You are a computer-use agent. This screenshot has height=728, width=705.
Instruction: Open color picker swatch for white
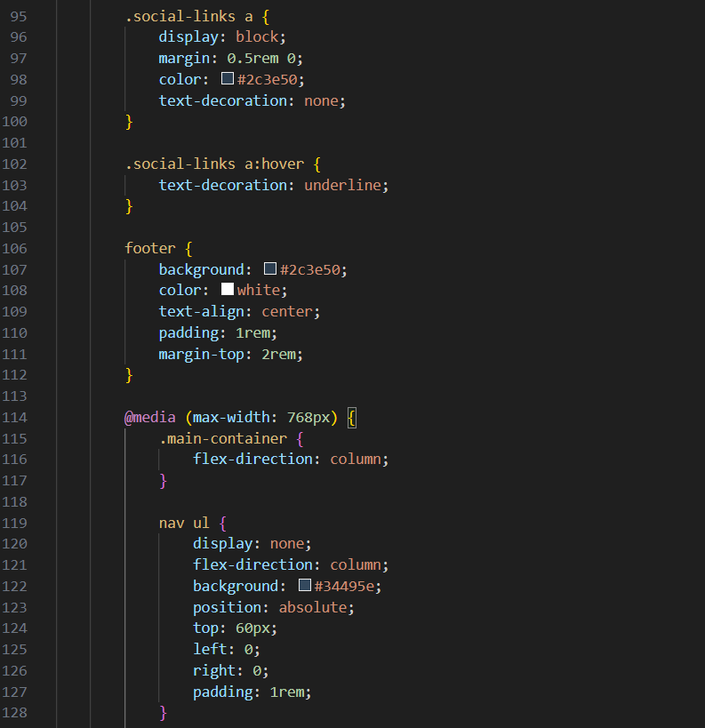point(228,290)
